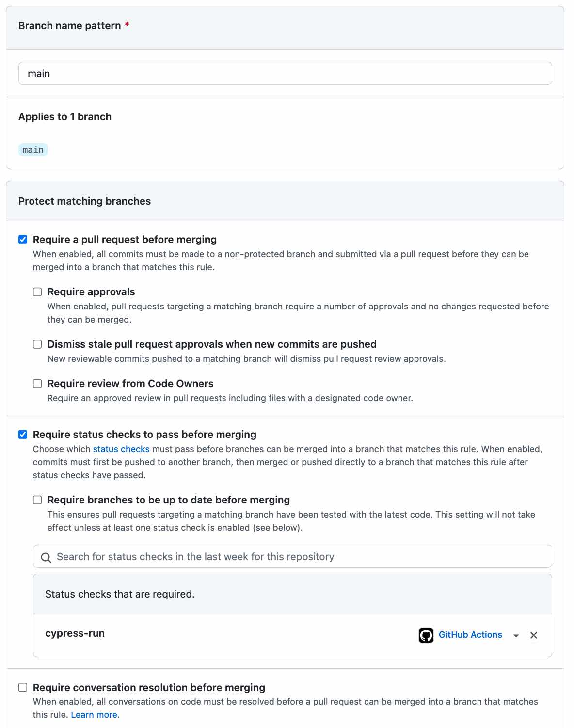This screenshot has width=574, height=728.
Task: Click the search magnifier icon
Action: (x=46, y=557)
